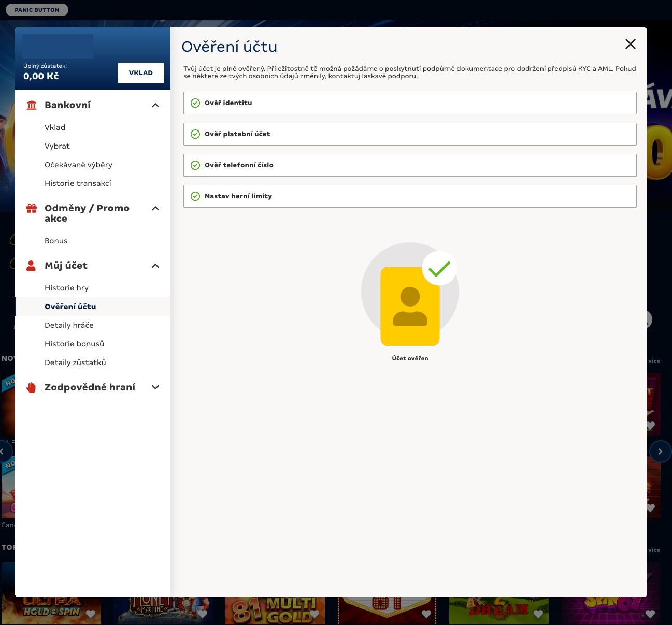Click the checkmark beside Ověř telefonní číslo
Screen dimensions: 672x625
pos(195,165)
